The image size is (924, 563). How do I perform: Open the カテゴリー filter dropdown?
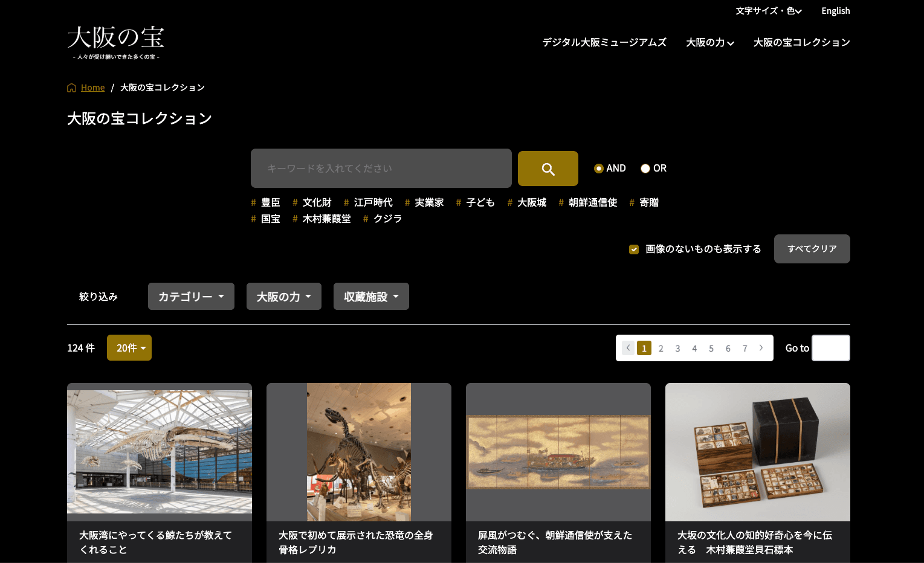(x=191, y=297)
